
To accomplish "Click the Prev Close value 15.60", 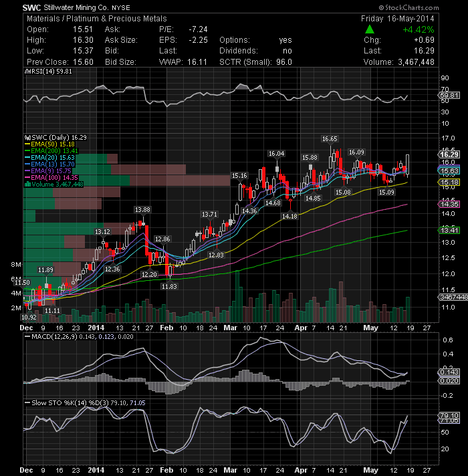I will pos(83,62).
